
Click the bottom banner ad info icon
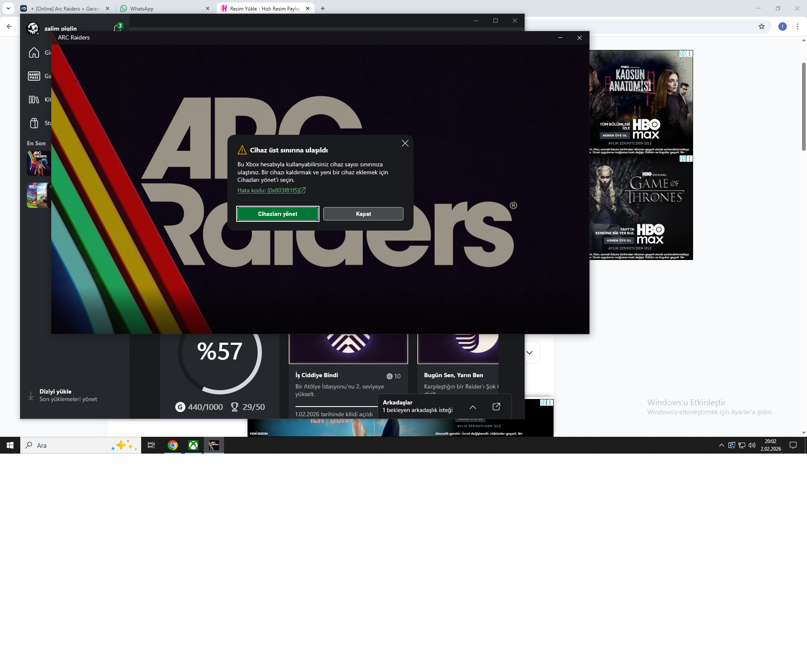(543, 402)
